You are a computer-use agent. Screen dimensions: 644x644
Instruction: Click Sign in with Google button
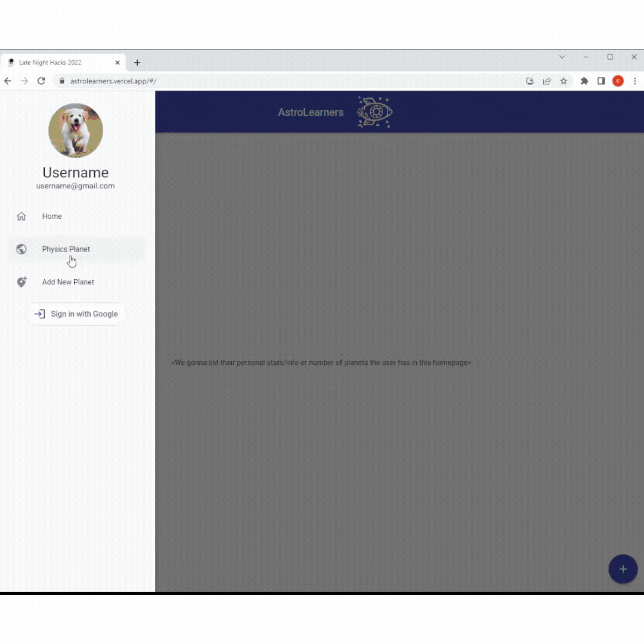tap(76, 314)
